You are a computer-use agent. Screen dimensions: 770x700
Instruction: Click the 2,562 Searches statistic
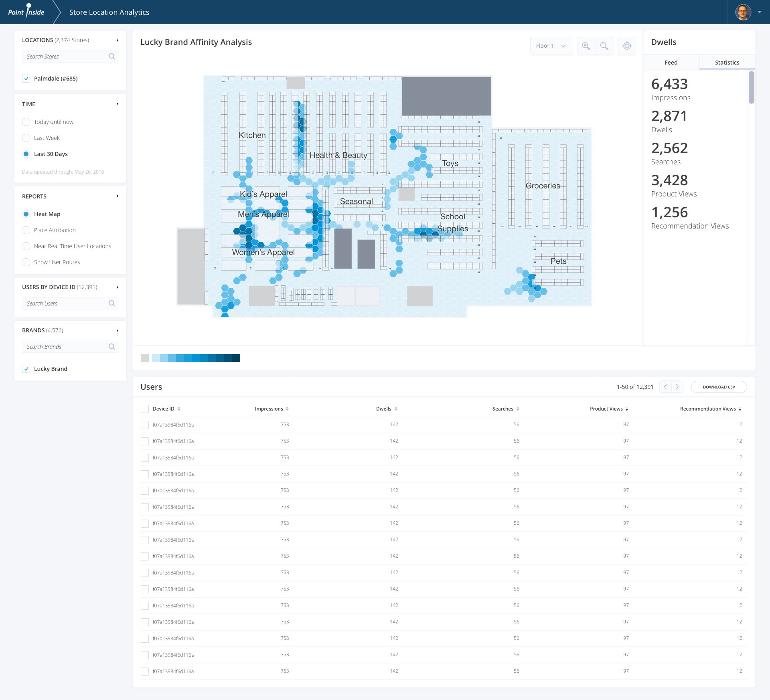[x=669, y=154]
